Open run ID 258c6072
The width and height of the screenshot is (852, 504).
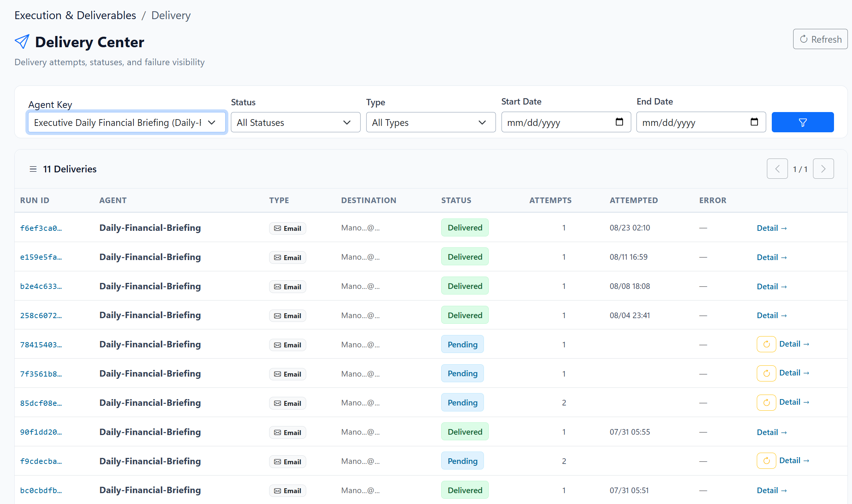tap(41, 316)
